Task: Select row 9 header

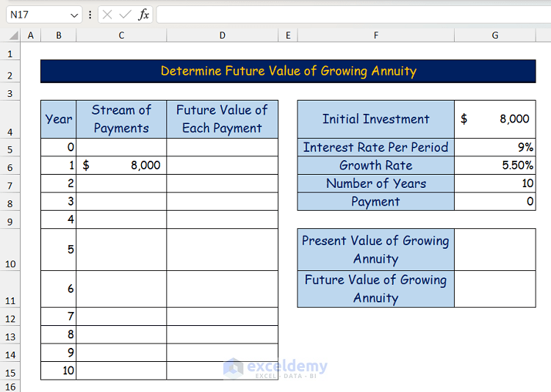Action: pyautogui.click(x=10, y=220)
